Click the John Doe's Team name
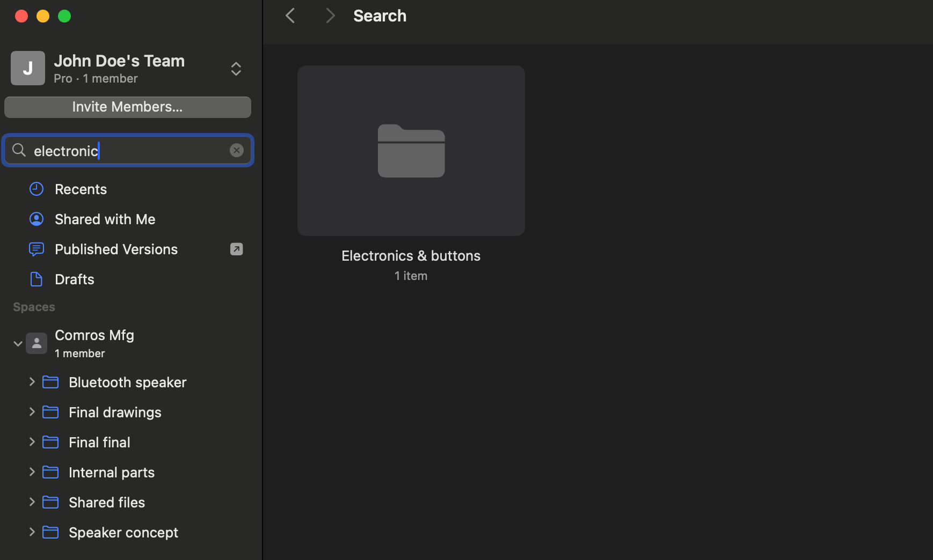 [x=119, y=61]
